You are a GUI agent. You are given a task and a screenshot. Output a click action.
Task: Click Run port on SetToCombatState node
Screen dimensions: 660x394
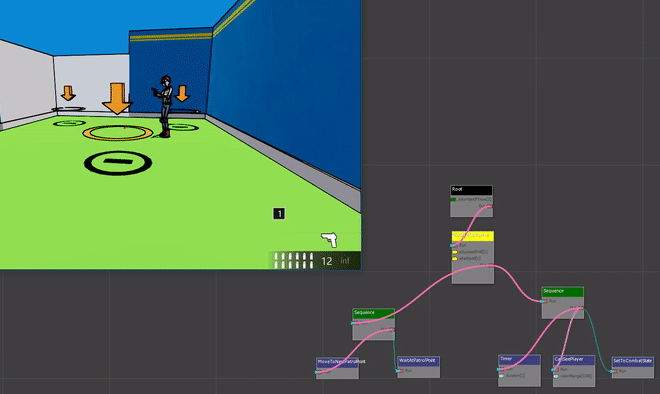click(614, 371)
